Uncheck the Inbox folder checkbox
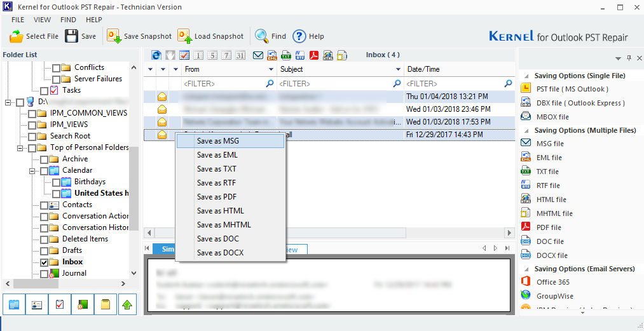644x331 pixels. (x=45, y=262)
